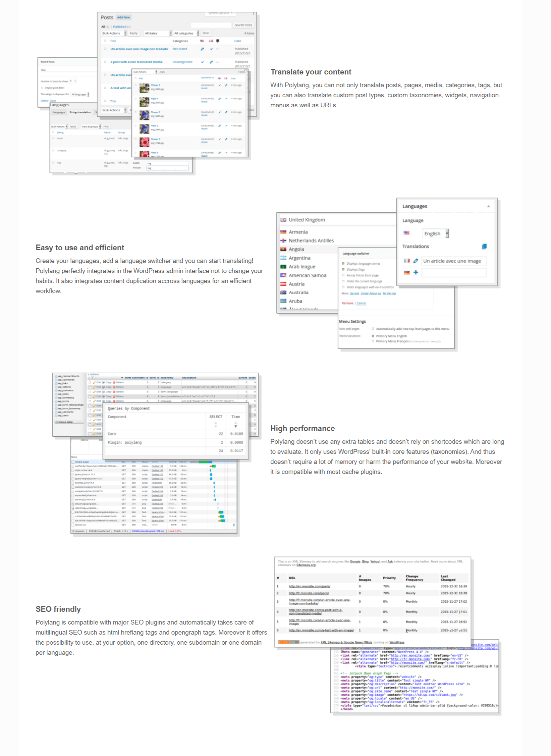
Task: Open the Flower 3 image thumbnail
Action: [x=144, y=142]
